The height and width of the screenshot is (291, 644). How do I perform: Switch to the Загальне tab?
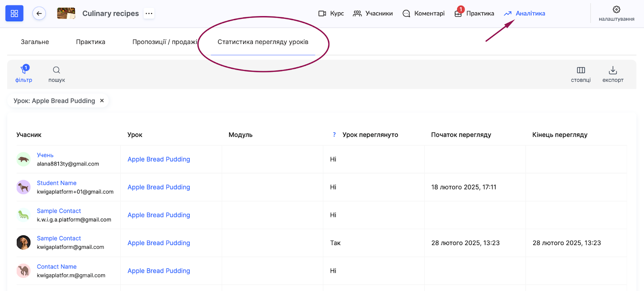pos(35,42)
